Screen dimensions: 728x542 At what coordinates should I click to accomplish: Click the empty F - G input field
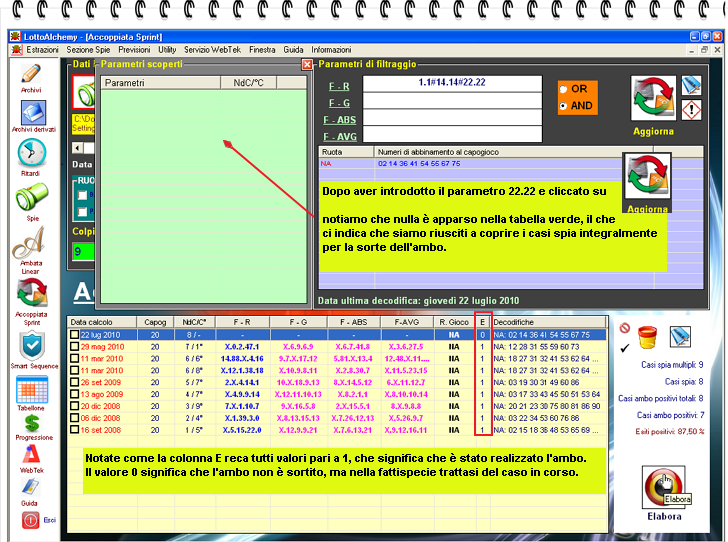(452, 101)
